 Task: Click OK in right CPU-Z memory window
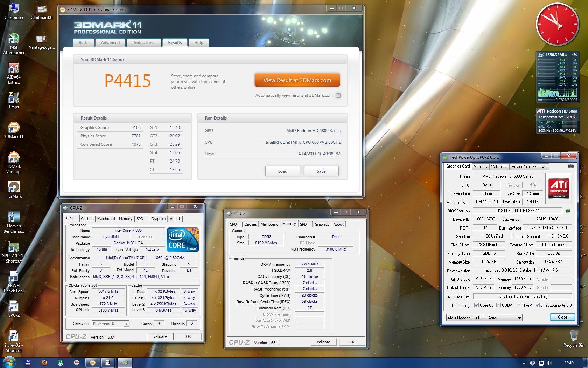pyautogui.click(x=352, y=342)
